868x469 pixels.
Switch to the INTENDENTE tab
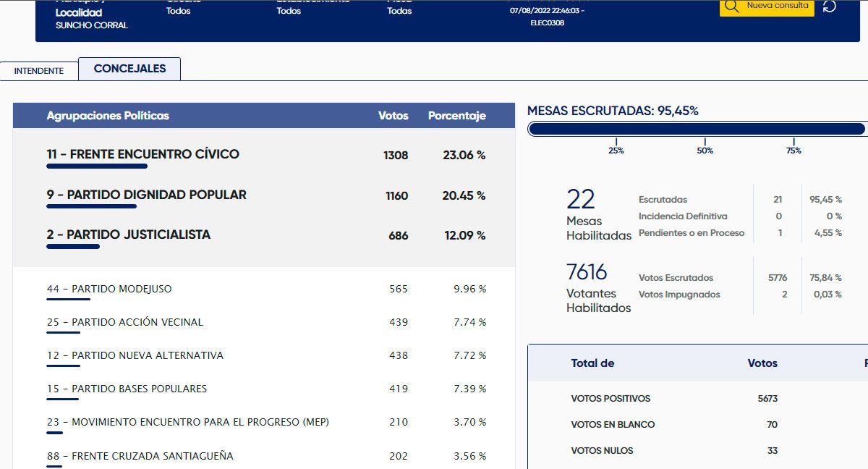coord(39,71)
